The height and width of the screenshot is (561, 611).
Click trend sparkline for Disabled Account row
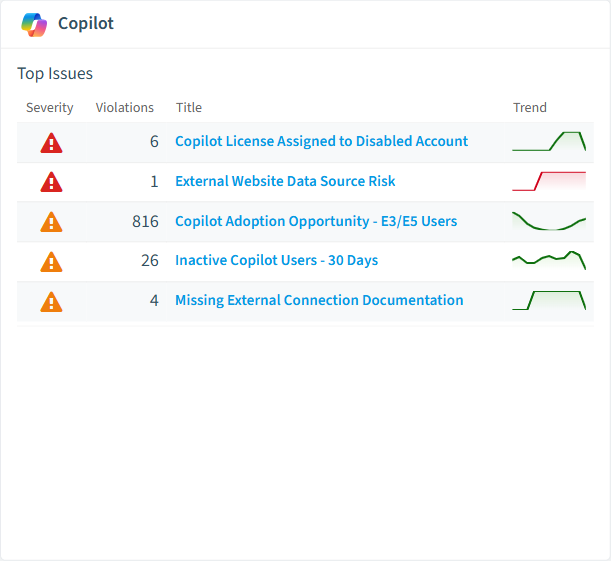pos(549,141)
